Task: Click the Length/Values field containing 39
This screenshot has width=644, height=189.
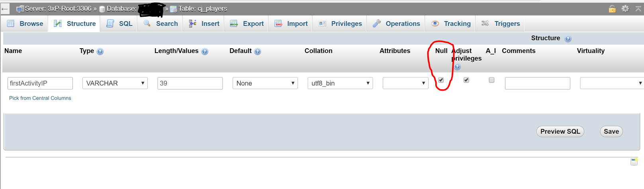Action: [190, 83]
